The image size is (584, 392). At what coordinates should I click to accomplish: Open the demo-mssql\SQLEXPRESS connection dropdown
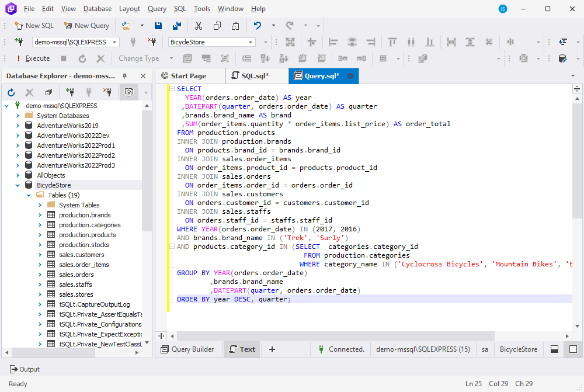click(114, 42)
